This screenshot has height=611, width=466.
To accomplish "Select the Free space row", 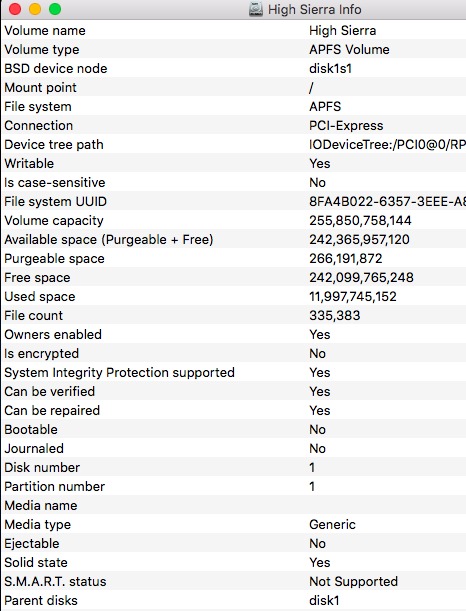I will [x=234, y=277].
